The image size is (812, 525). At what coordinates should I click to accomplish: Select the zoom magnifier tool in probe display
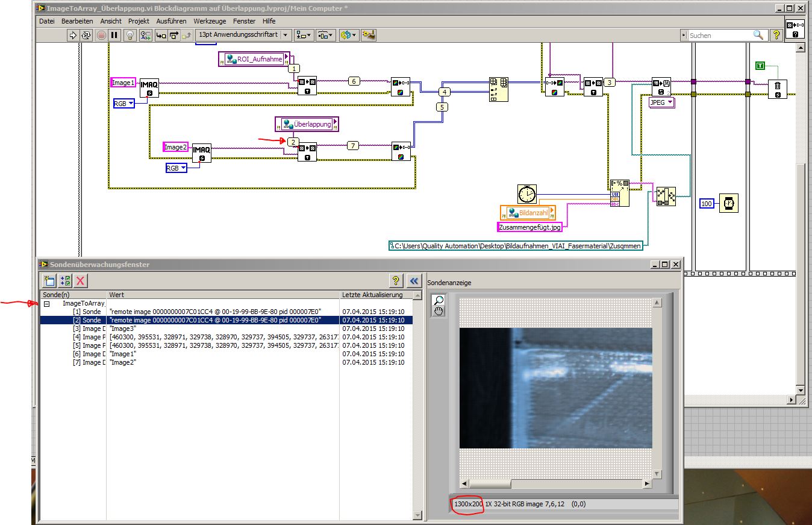(439, 300)
